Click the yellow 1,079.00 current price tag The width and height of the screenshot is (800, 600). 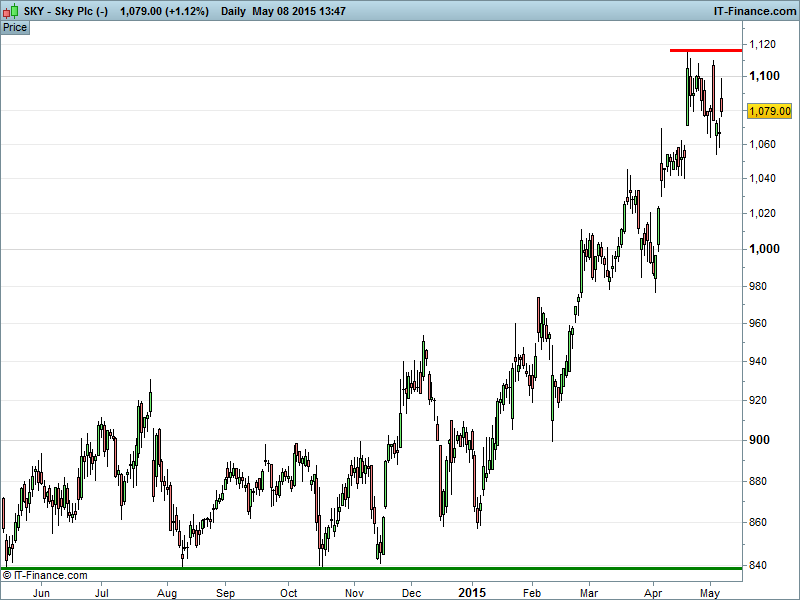point(770,111)
